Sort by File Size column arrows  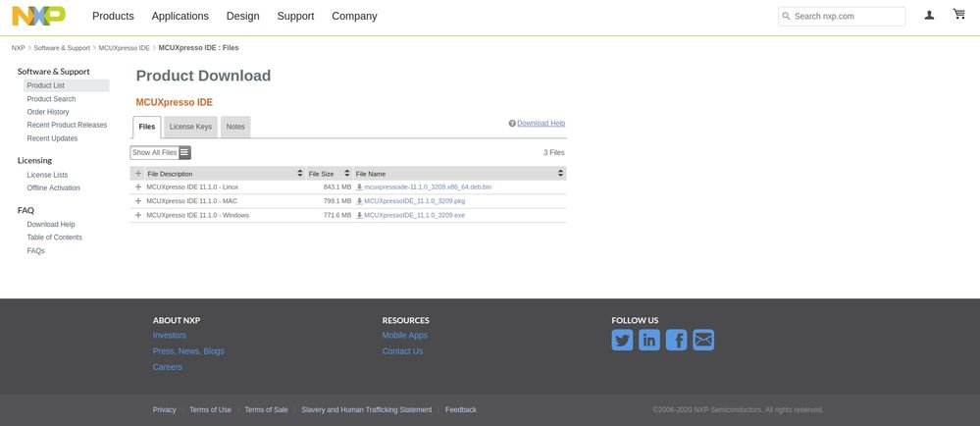pos(347,174)
